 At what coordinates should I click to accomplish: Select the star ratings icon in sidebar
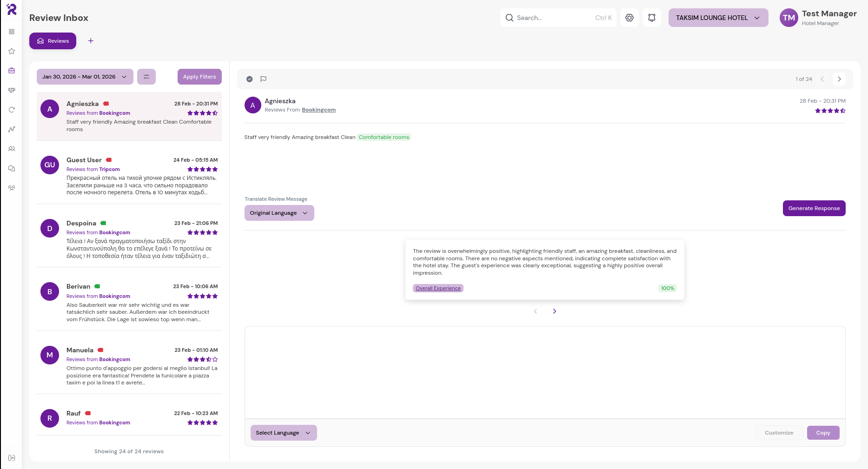pyautogui.click(x=12, y=51)
